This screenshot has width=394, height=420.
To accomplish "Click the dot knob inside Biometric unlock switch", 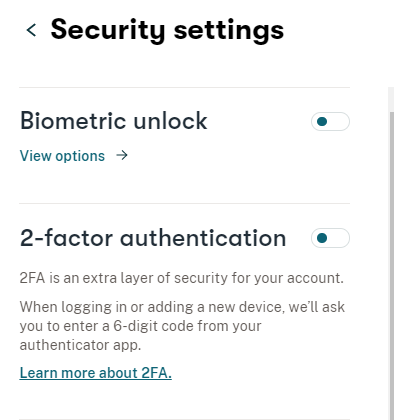I will pos(322,122).
